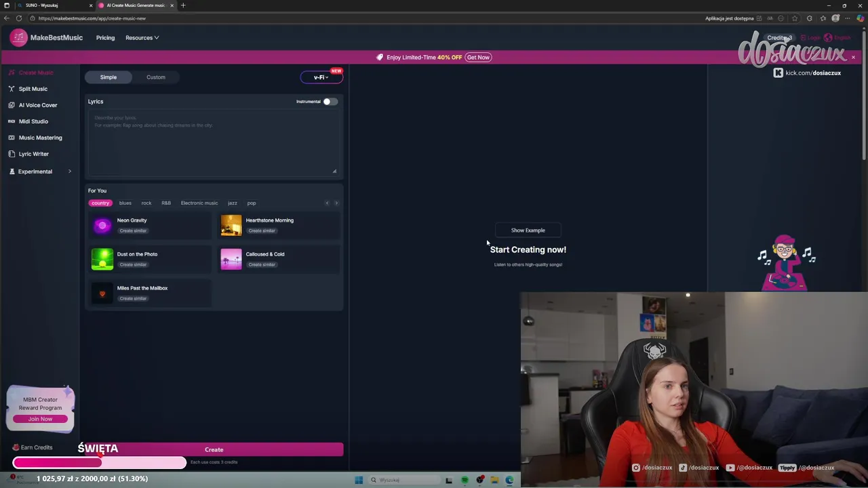Open the browser profile avatar

click(835, 18)
